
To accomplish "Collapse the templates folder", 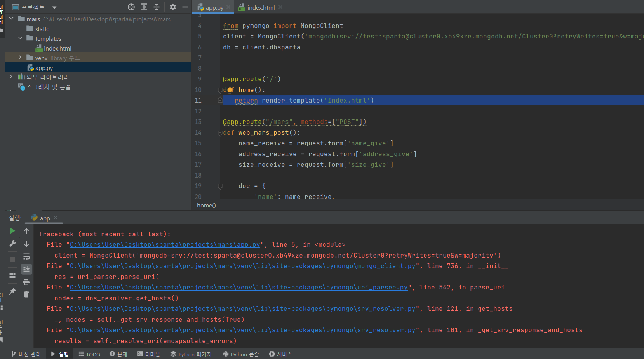I will click(20, 38).
